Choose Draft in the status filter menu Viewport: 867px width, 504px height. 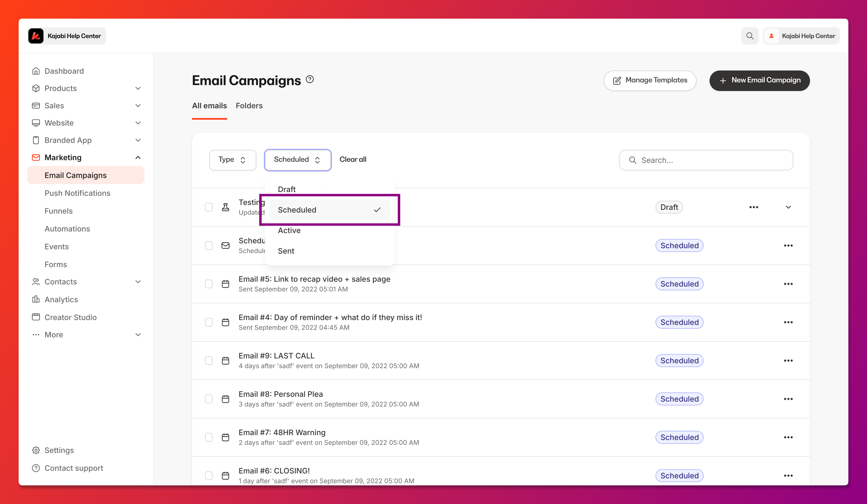click(x=330, y=189)
